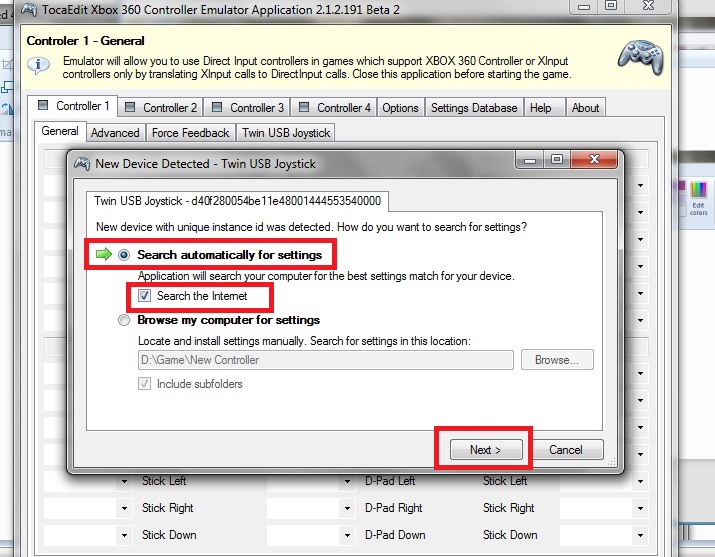This screenshot has width=715, height=557.
Task: Click the TocaEdit app icon in main title bar
Action: pos(29,9)
